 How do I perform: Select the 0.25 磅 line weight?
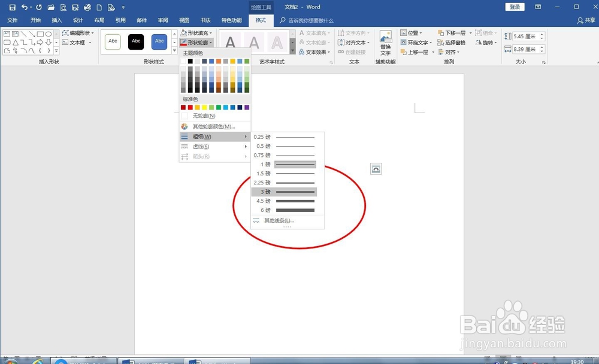284,136
